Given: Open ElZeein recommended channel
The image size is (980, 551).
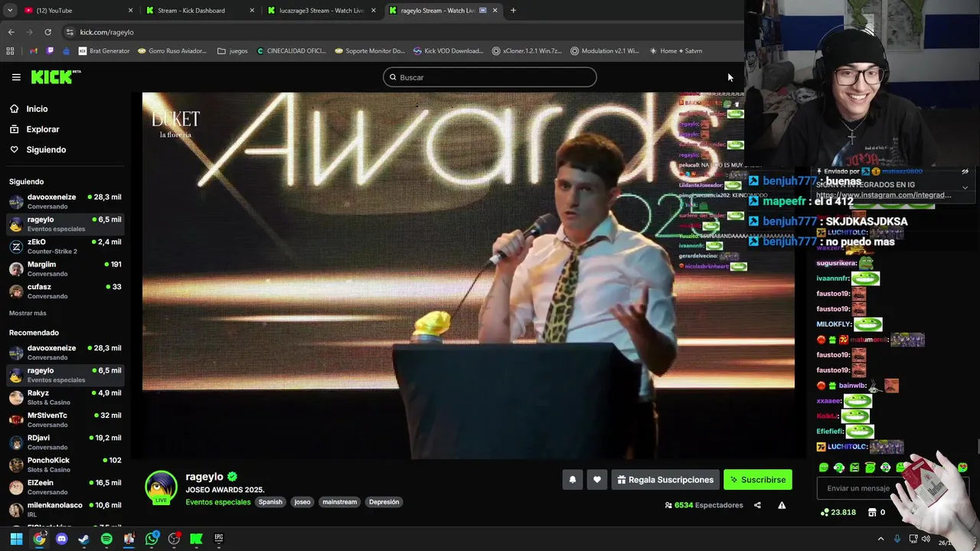Looking at the screenshot, I should click(x=65, y=487).
